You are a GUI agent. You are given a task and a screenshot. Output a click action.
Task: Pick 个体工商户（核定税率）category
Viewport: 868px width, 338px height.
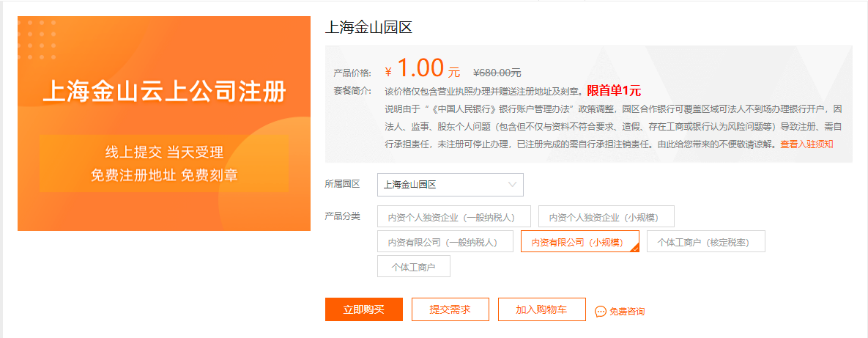(x=706, y=242)
